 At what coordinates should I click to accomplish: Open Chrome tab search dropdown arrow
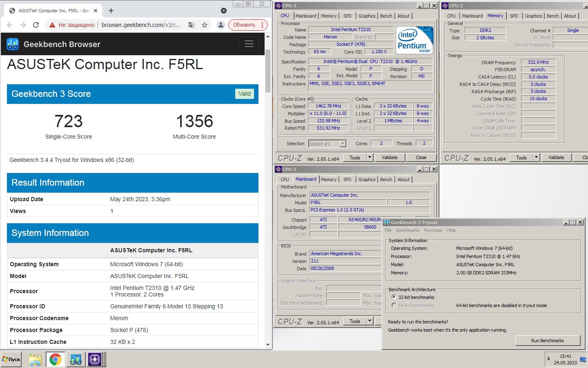(224, 11)
